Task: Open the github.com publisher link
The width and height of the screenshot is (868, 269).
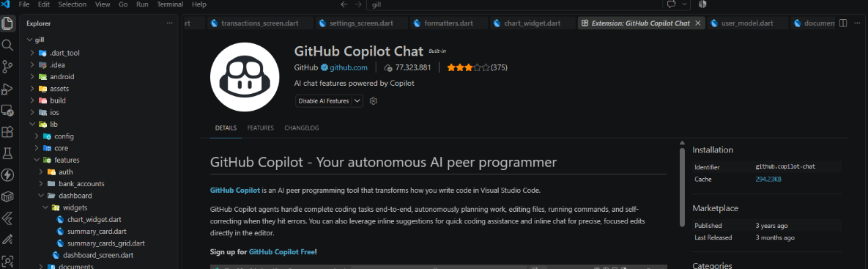Action: (x=348, y=67)
